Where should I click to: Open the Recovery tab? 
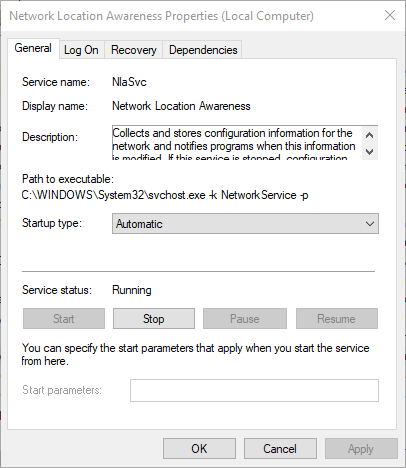click(x=133, y=50)
